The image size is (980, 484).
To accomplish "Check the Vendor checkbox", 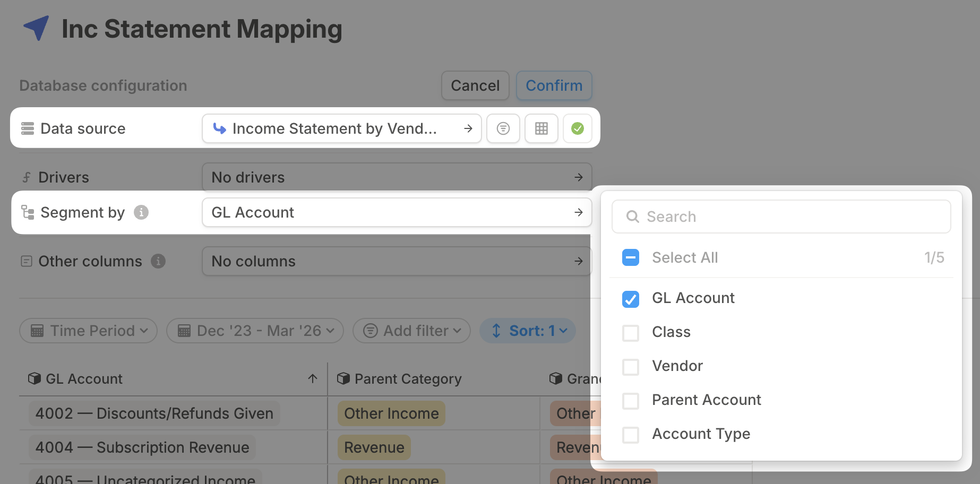I will point(631,367).
